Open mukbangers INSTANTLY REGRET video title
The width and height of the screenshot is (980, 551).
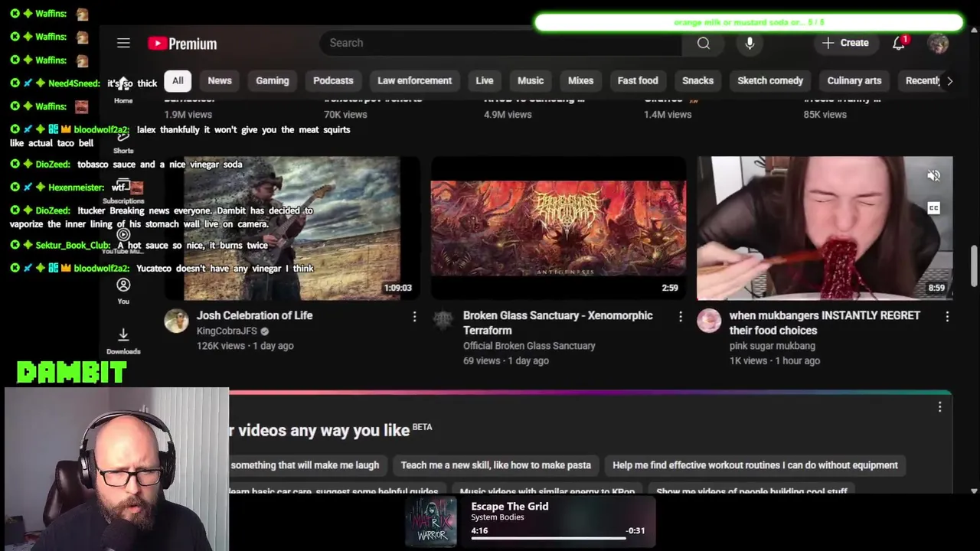coord(825,323)
